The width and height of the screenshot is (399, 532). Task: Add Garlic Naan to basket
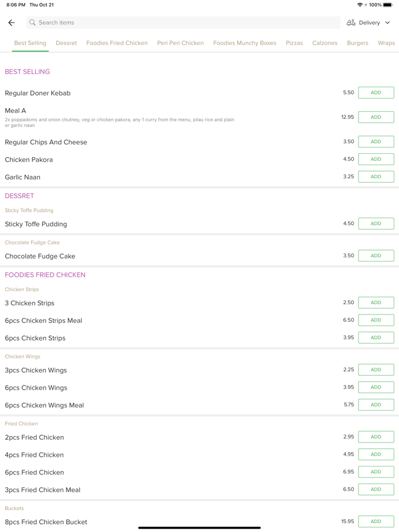(x=376, y=177)
